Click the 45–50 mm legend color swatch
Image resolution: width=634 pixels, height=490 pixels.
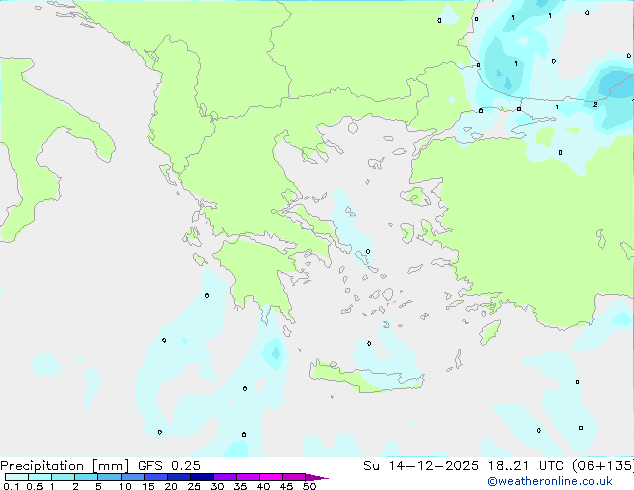tap(294, 477)
